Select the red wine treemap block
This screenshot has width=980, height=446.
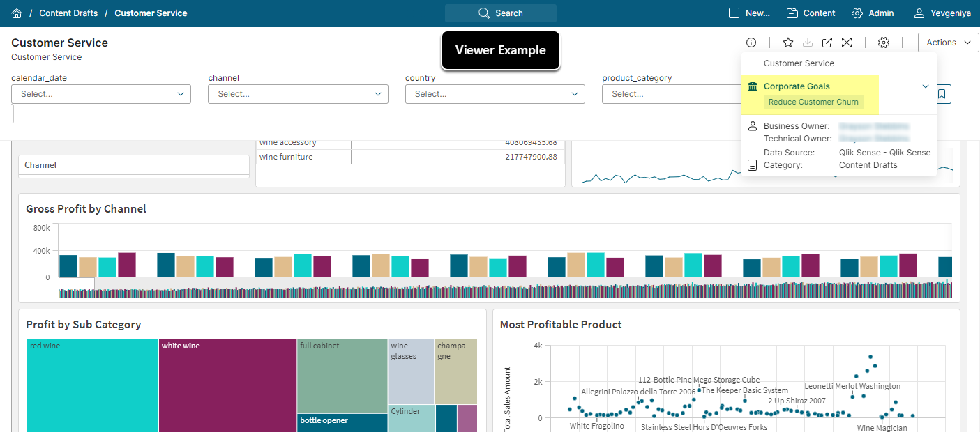(x=93, y=385)
